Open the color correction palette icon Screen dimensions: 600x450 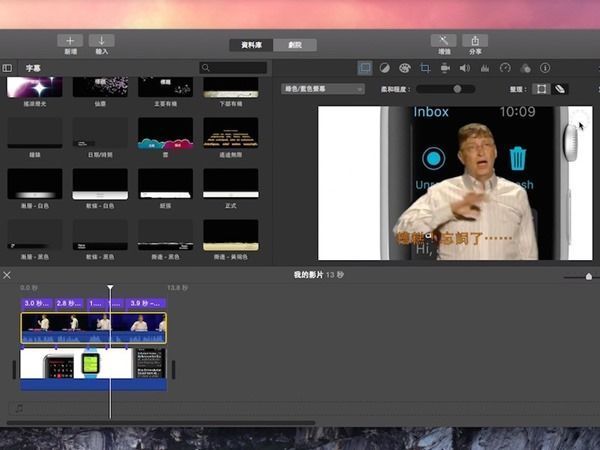[x=405, y=68]
